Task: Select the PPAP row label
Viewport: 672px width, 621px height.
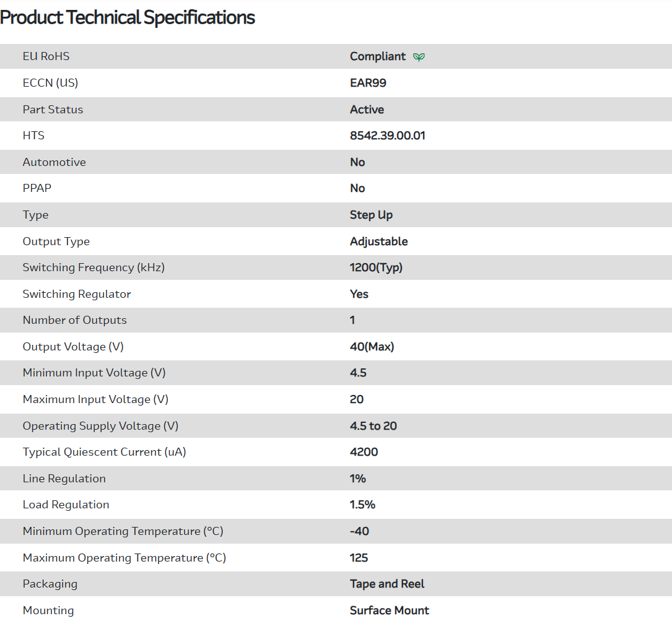Action: click(x=37, y=188)
